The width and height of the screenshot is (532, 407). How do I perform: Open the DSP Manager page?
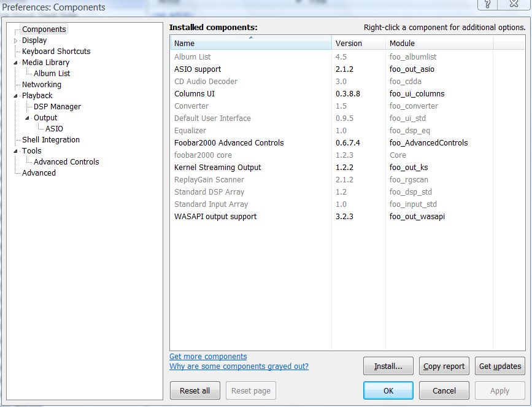coord(57,107)
